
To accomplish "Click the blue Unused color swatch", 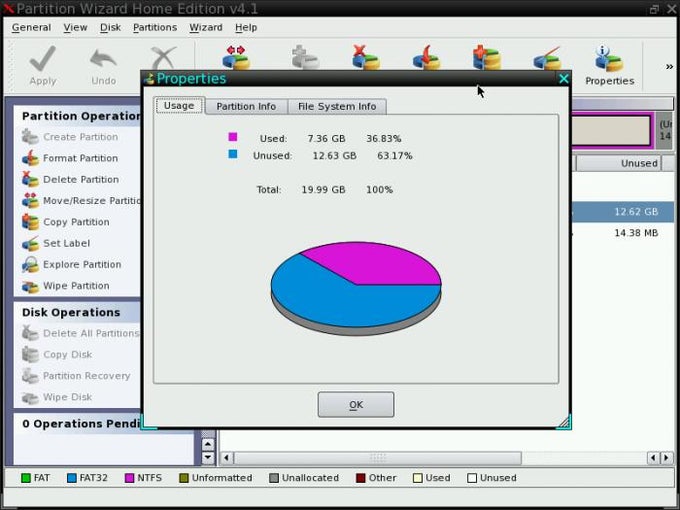I will coord(233,154).
